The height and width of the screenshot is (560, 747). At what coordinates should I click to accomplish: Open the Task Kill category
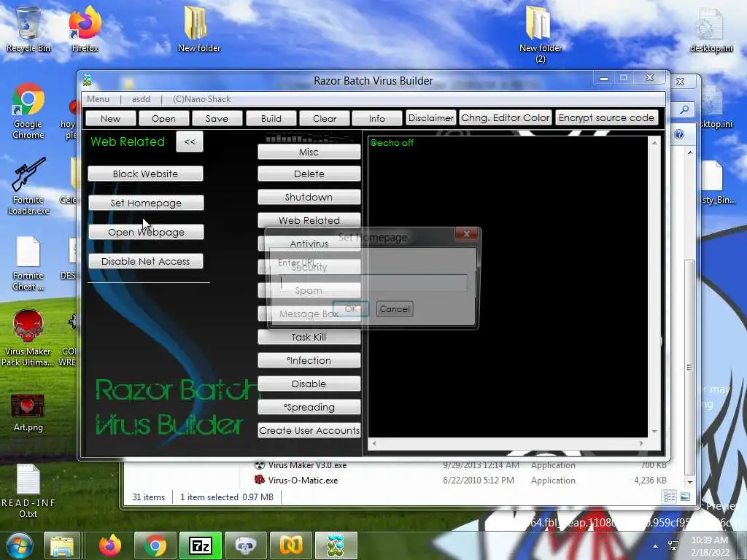[309, 337]
